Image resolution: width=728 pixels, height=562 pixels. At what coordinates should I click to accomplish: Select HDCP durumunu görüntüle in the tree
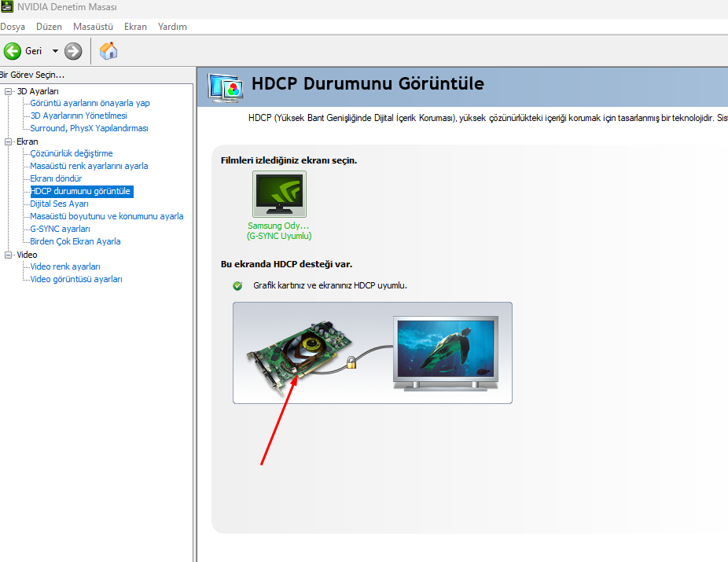[x=82, y=191]
